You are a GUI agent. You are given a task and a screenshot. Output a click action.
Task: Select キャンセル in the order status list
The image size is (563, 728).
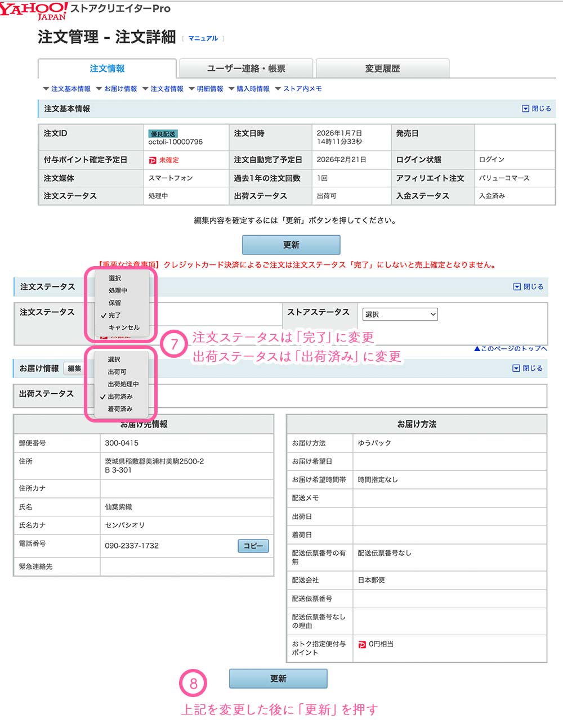pyautogui.click(x=124, y=327)
